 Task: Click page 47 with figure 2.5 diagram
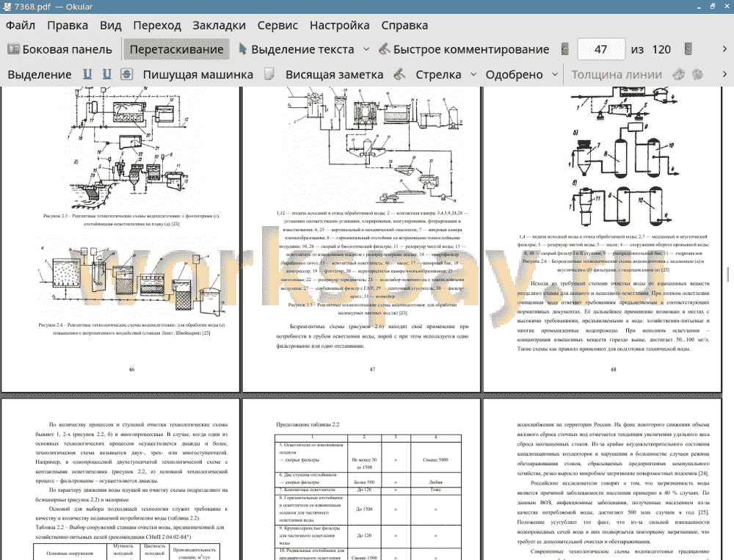(x=361, y=239)
